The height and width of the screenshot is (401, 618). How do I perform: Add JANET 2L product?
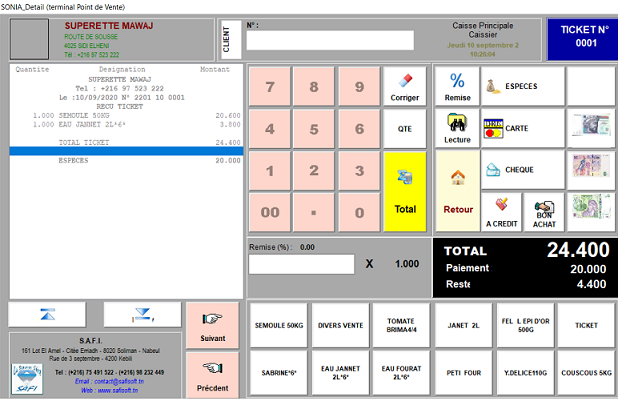[x=464, y=325]
